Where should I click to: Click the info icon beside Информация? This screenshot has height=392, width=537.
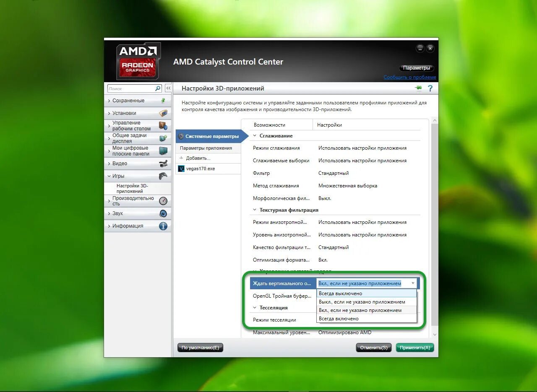click(163, 226)
